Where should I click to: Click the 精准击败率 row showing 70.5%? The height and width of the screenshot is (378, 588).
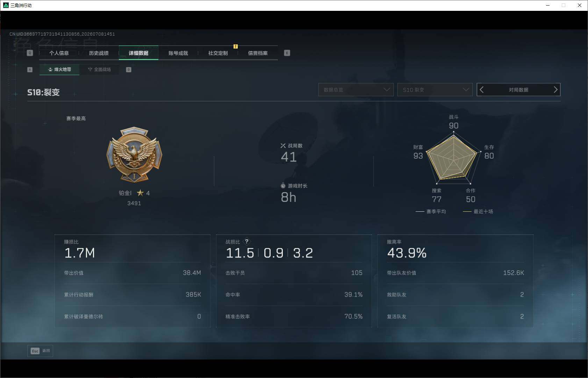click(x=294, y=317)
